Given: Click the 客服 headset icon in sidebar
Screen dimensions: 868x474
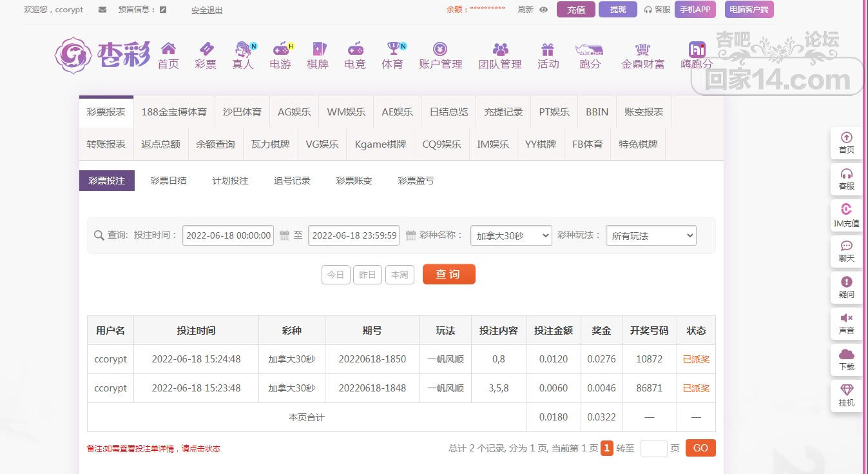Looking at the screenshot, I should pos(846,174).
